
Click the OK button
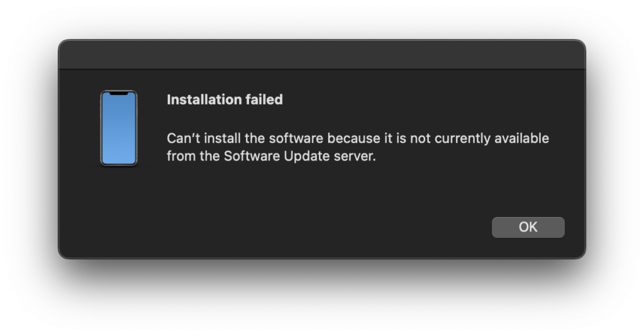pos(528,227)
